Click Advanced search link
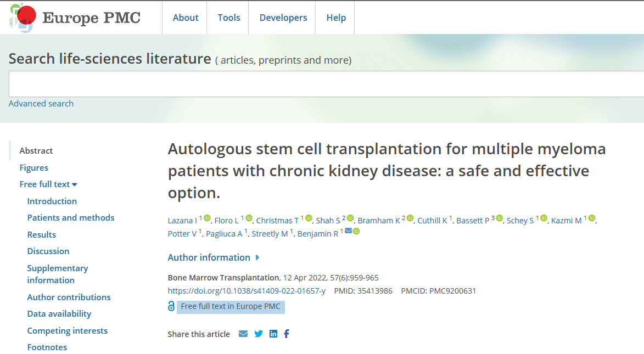The width and height of the screenshot is (644, 354). 41,104
